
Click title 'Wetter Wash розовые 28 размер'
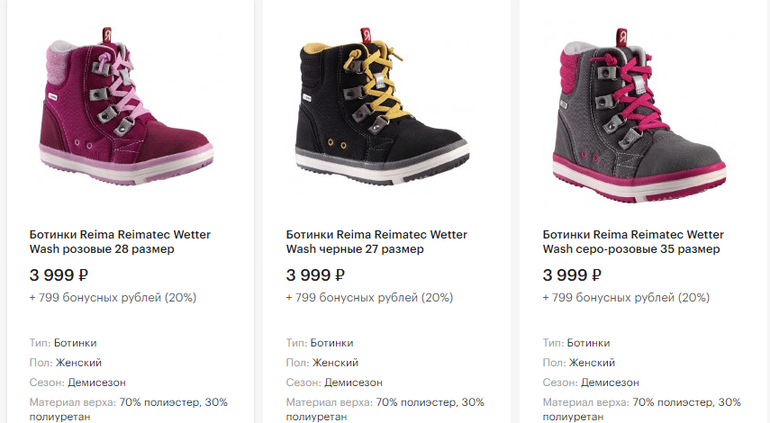click(120, 242)
